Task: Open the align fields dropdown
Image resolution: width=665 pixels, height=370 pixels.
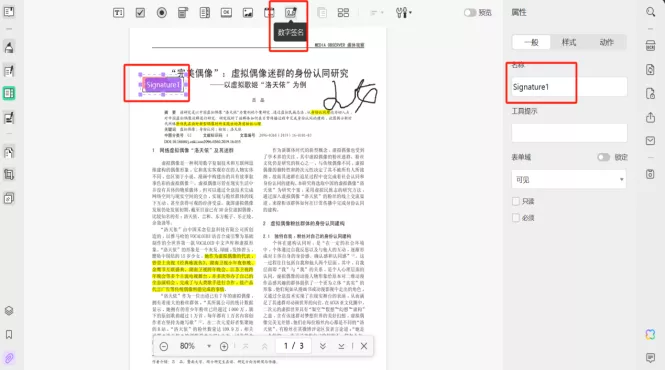Action: coord(377,13)
